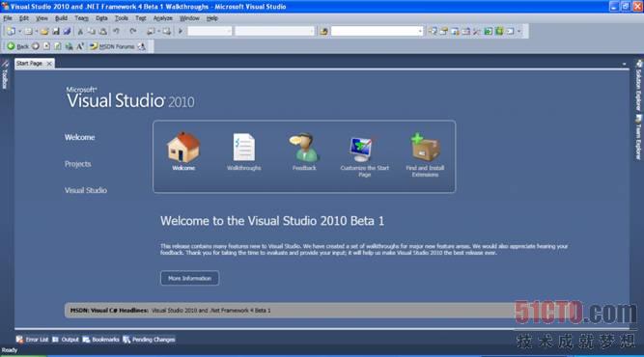Open the Add New Item dropdown arrow
The width and height of the screenshot is (644, 357).
tap(36, 31)
